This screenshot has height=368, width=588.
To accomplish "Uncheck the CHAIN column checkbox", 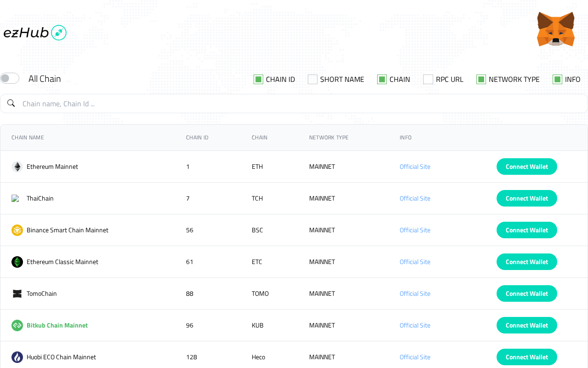I will tap(382, 79).
